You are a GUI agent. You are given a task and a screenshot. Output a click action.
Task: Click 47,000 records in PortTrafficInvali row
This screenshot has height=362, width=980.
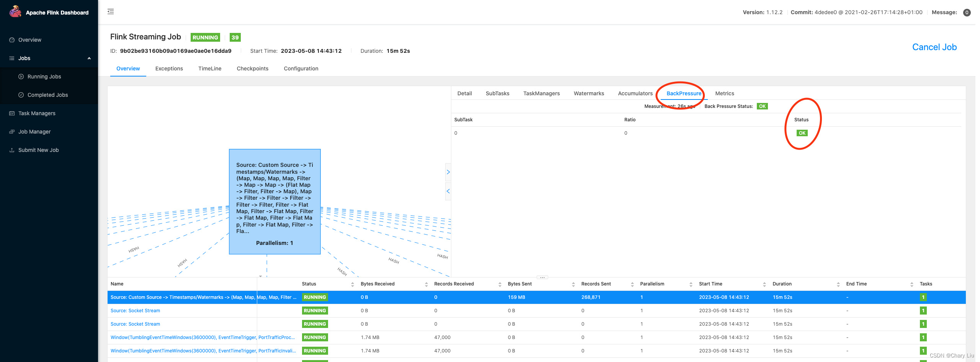[442, 351]
